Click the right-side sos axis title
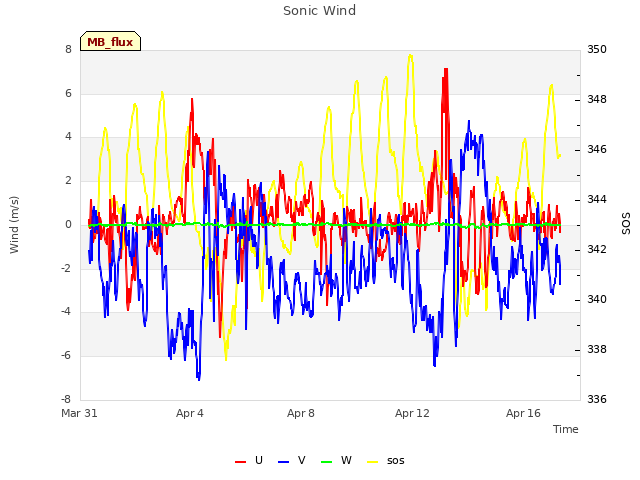The image size is (640, 480). (626, 224)
